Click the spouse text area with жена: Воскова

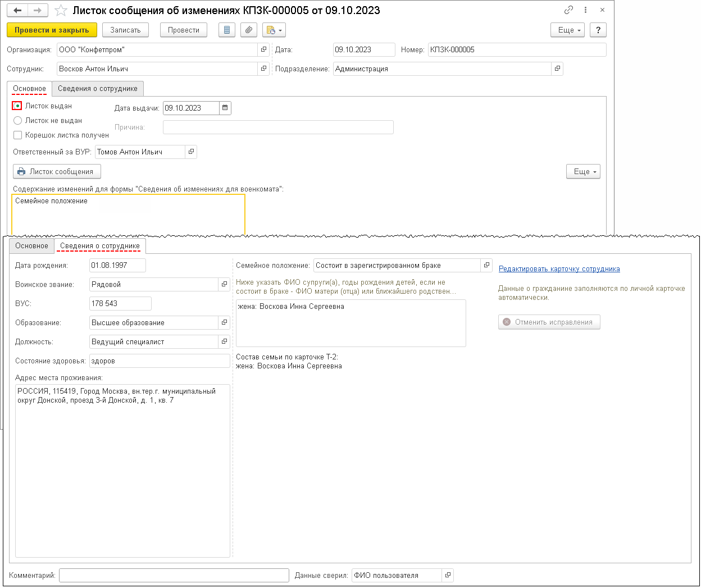350,323
